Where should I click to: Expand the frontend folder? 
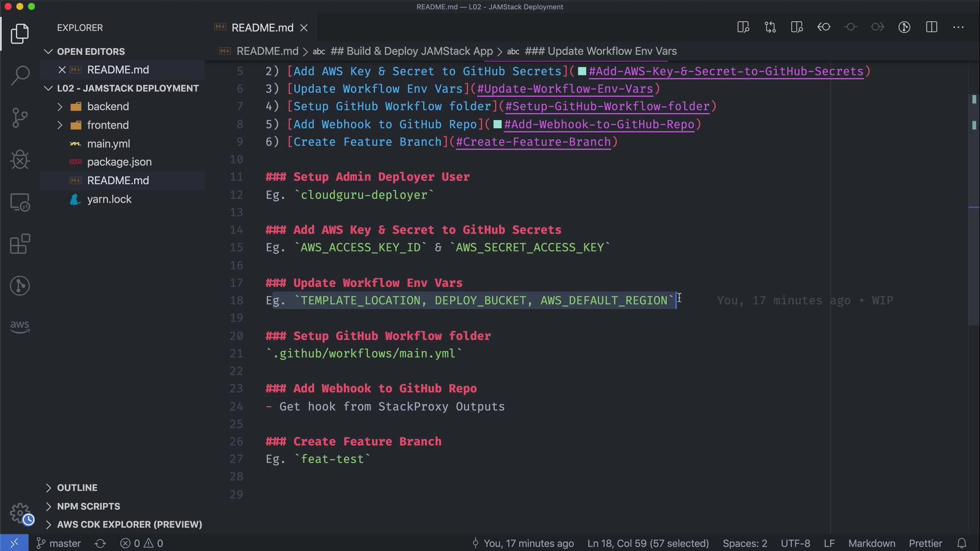click(x=108, y=125)
